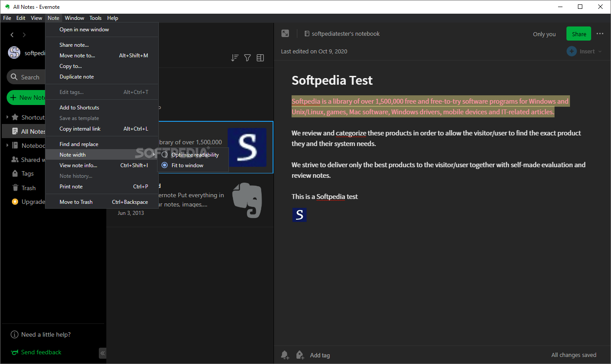This screenshot has width=611, height=364.
Task: Click the Tags label icon in sidebar
Action: (15, 174)
